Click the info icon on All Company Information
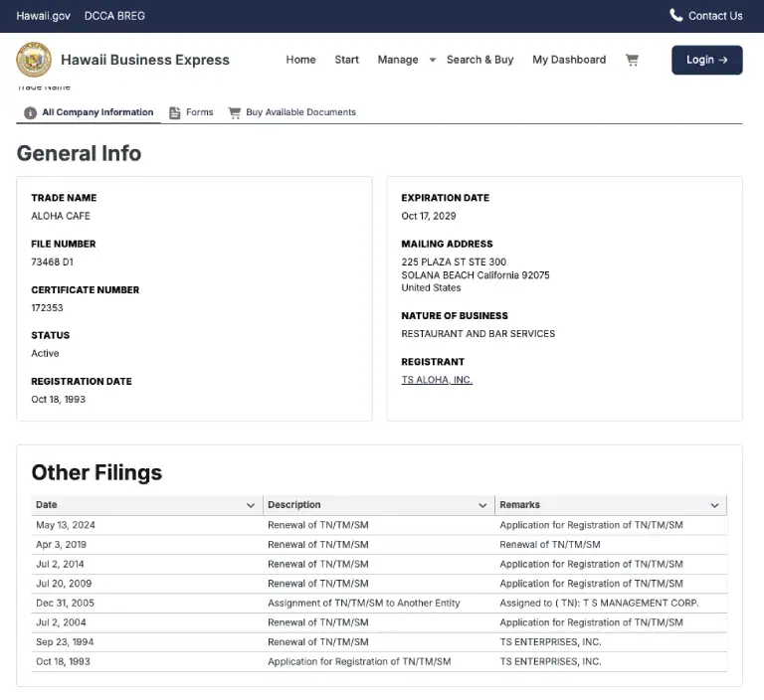 (30, 112)
